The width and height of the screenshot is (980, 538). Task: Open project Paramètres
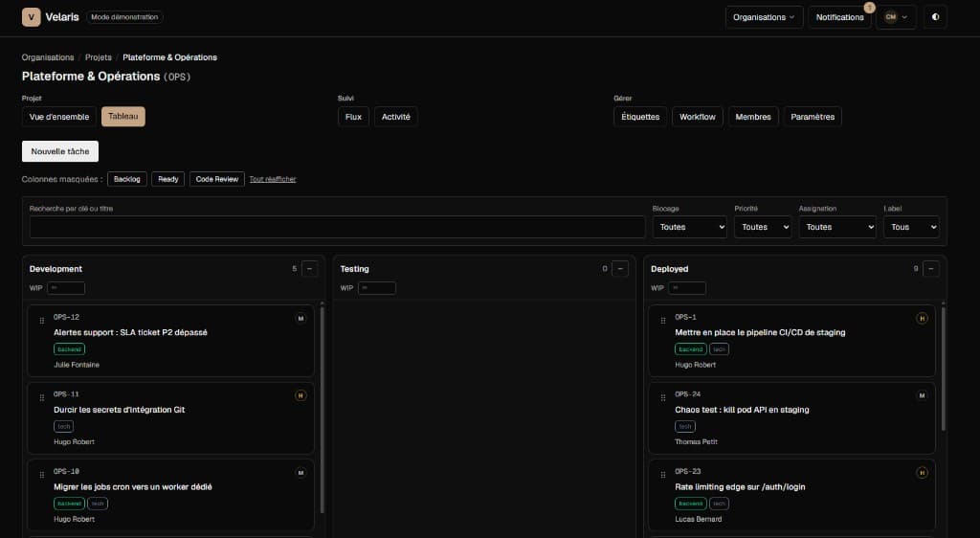coord(813,117)
